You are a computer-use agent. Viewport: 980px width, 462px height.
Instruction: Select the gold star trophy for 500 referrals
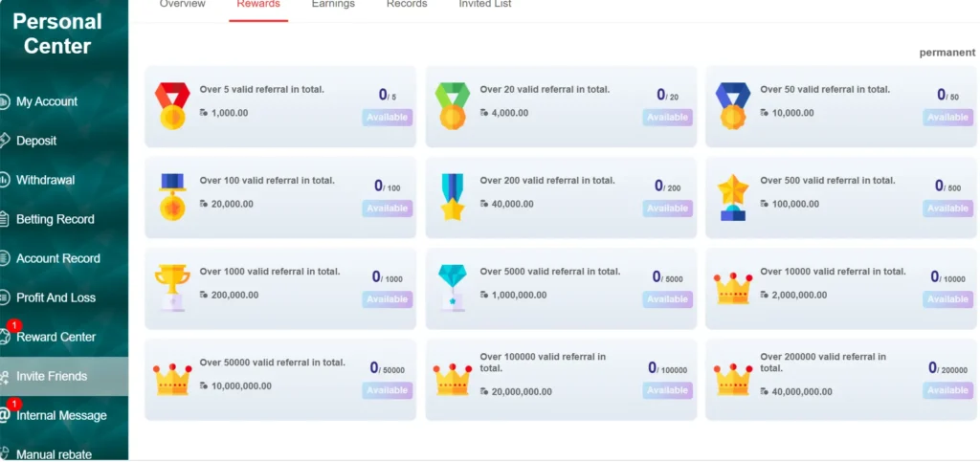pyautogui.click(x=732, y=197)
